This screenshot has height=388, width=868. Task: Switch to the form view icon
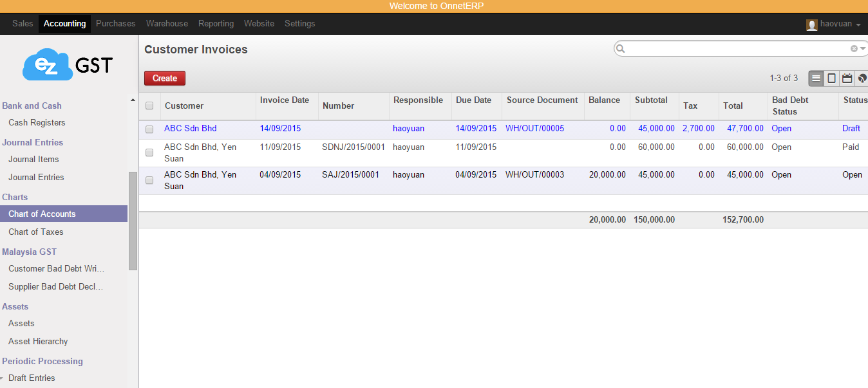(x=831, y=78)
